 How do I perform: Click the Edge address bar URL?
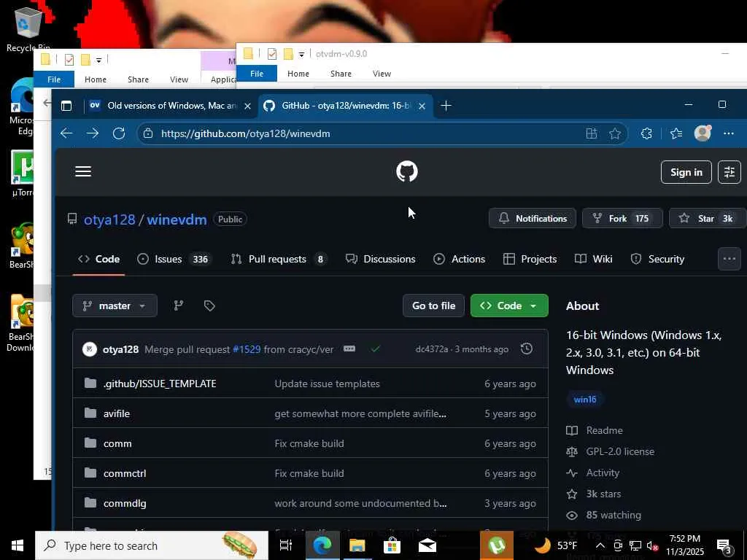tap(245, 134)
